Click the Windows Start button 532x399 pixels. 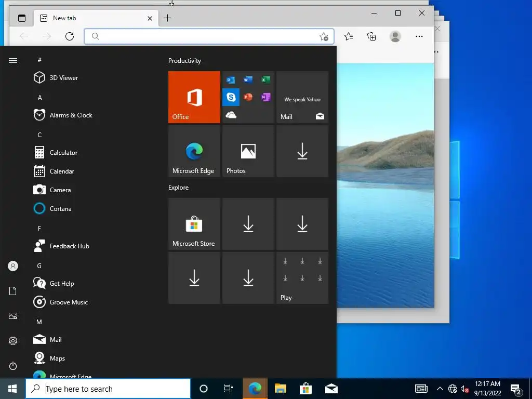[x=12, y=389]
